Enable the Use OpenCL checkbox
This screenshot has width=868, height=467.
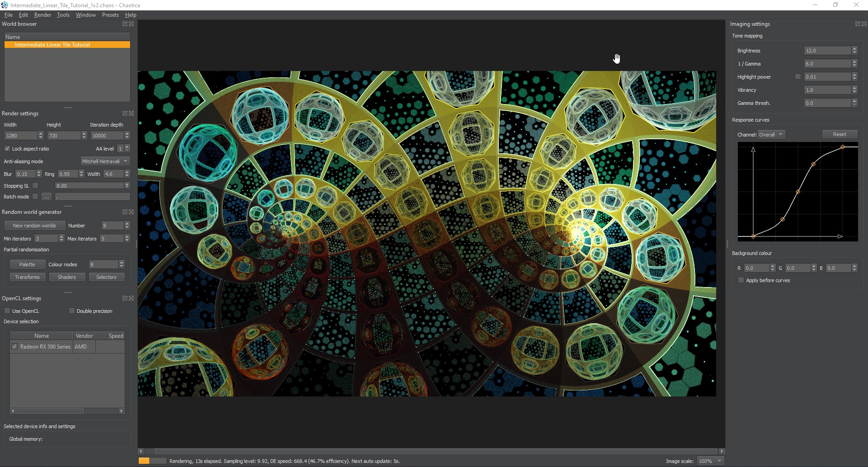7,311
